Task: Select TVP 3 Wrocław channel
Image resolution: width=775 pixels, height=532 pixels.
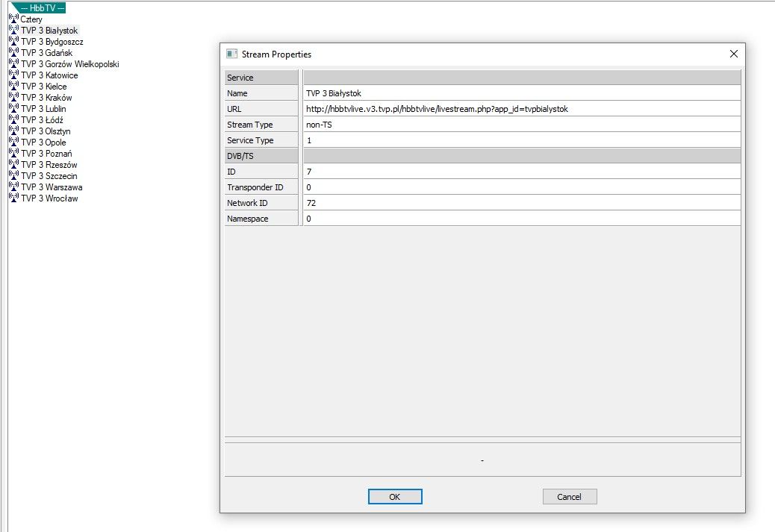Action: (x=49, y=198)
